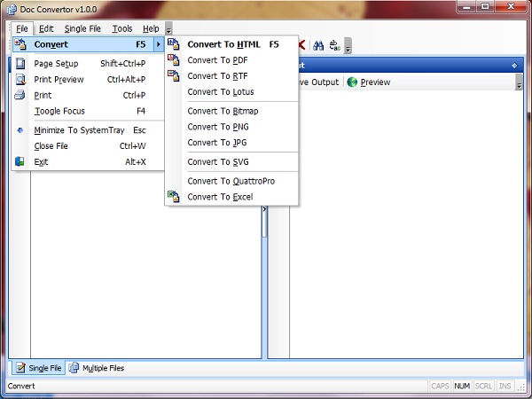This screenshot has height=399, width=532.
Task: Click the Single File tab icon
Action: 20,368
